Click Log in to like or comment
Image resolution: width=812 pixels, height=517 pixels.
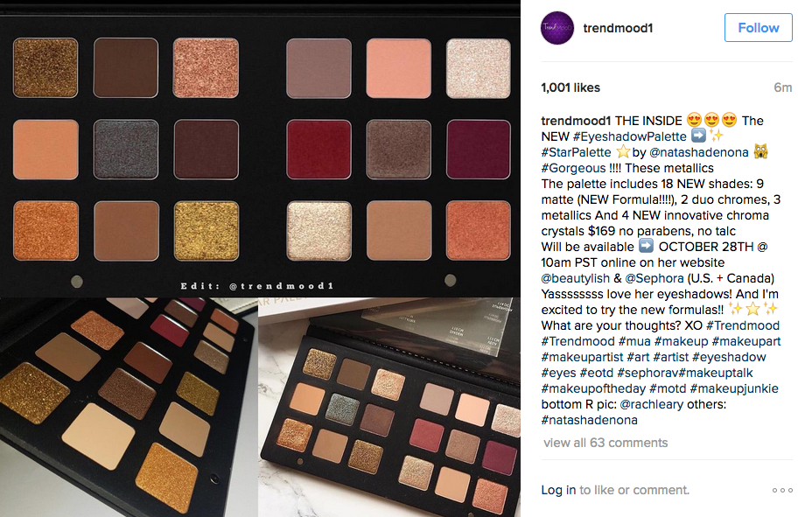[558, 490]
